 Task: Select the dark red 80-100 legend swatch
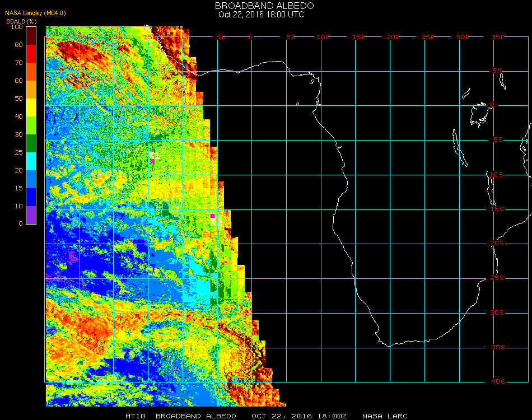point(31,36)
